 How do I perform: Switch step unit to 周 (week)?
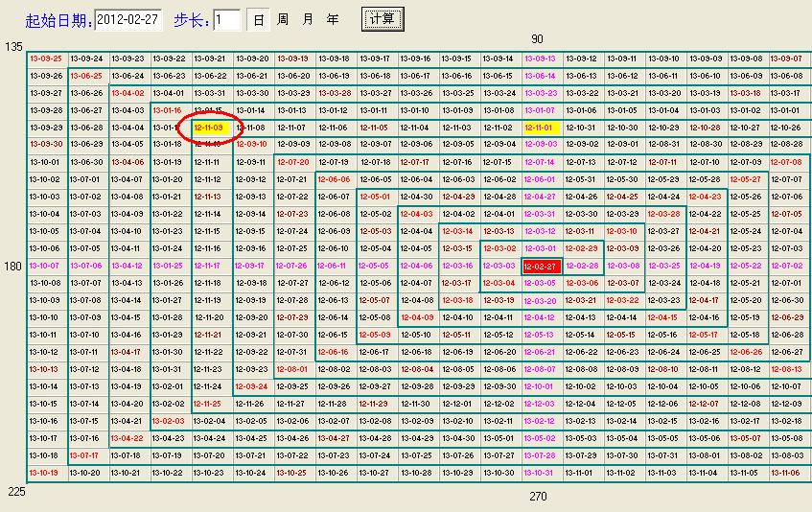[x=283, y=19]
